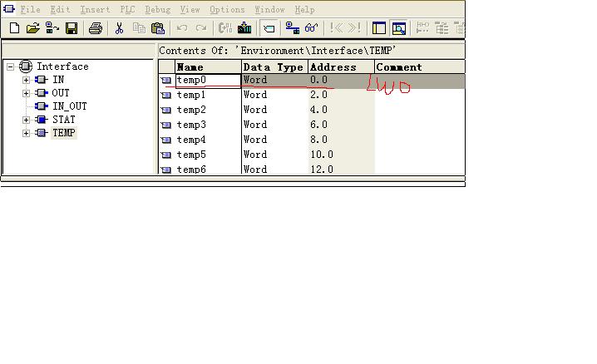Expand the OUT tree node
Image resolution: width=597 pixels, height=364 pixels.
[x=26, y=93]
